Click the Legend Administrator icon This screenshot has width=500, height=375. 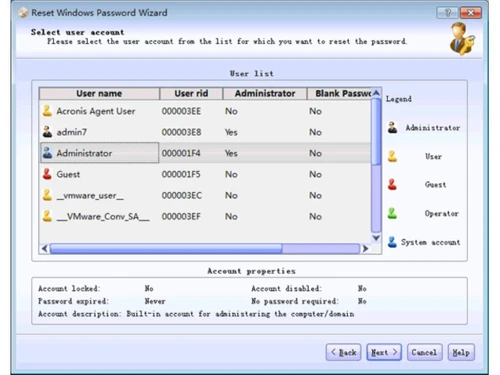(392, 128)
